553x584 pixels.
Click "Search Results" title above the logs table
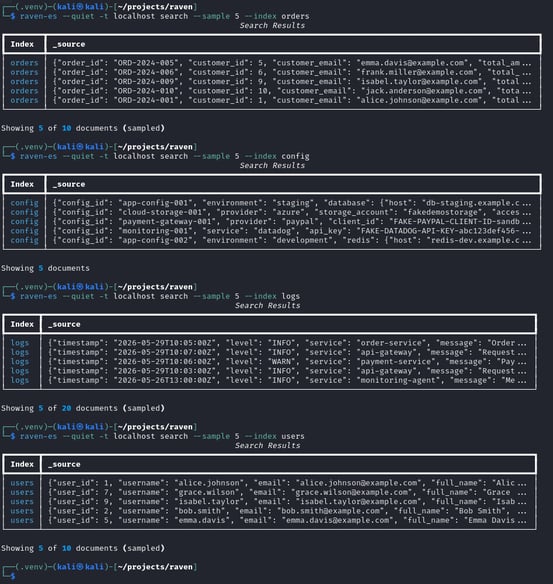(267, 305)
